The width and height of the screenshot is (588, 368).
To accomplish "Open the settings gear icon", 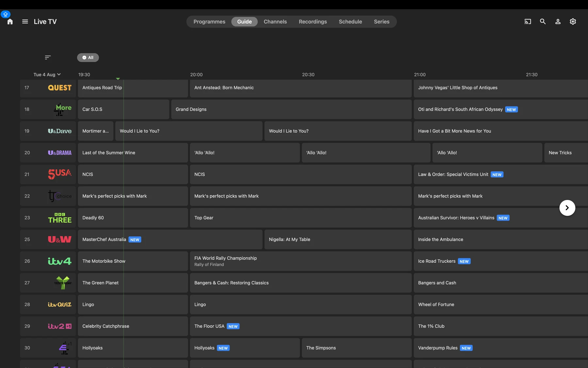I will tap(573, 22).
